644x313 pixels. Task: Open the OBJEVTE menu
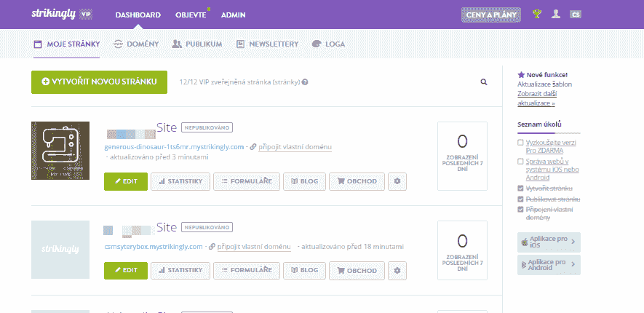pos(191,15)
